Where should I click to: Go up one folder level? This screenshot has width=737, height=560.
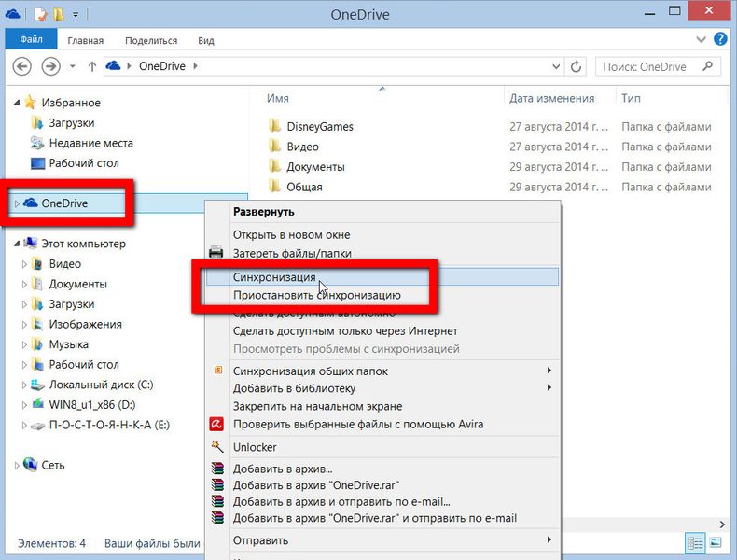92,66
